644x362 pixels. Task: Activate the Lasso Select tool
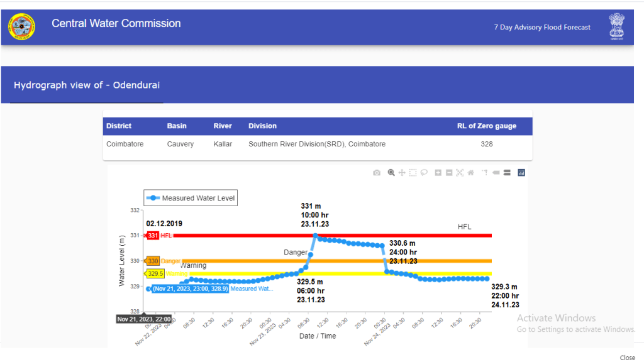coord(424,173)
